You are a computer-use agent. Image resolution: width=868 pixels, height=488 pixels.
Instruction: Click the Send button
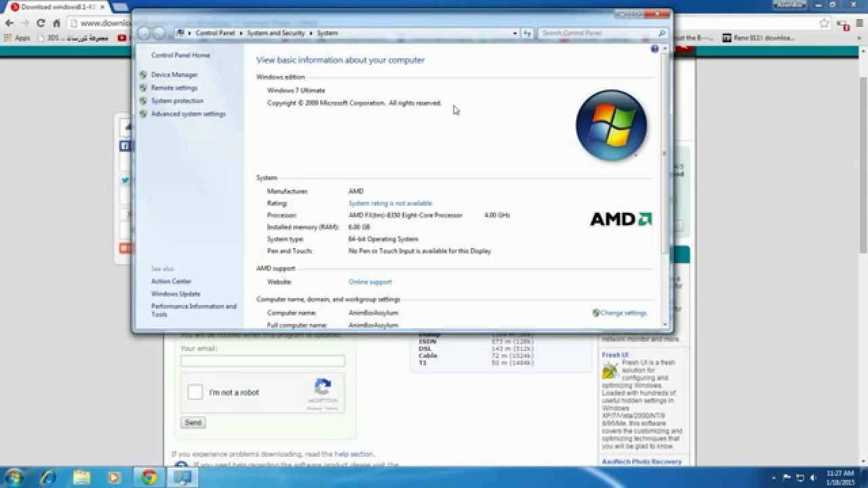pyautogui.click(x=193, y=422)
